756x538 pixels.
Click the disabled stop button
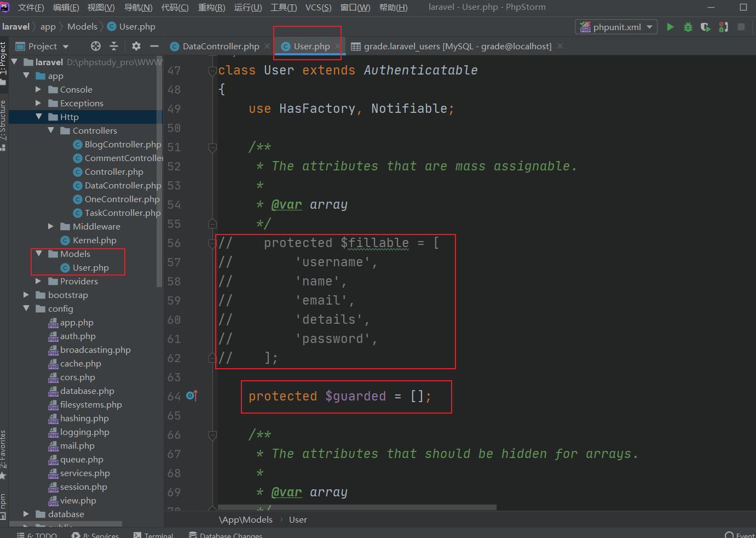click(x=741, y=27)
